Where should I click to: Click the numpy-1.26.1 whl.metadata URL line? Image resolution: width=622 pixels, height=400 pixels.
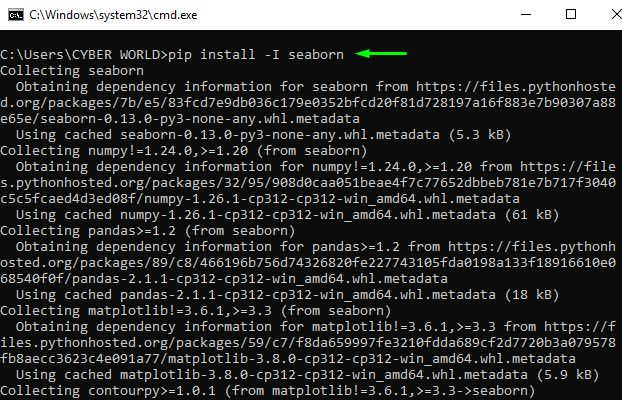tap(260, 199)
